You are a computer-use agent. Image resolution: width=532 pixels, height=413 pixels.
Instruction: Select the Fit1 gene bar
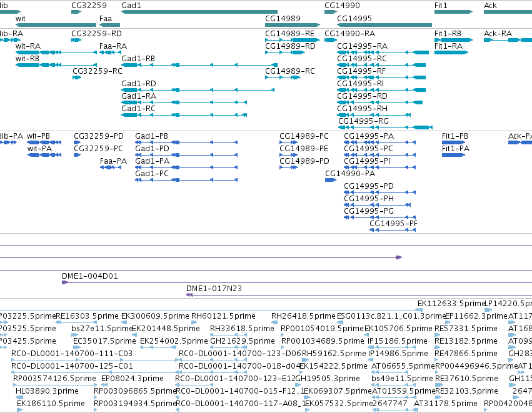[454, 12]
